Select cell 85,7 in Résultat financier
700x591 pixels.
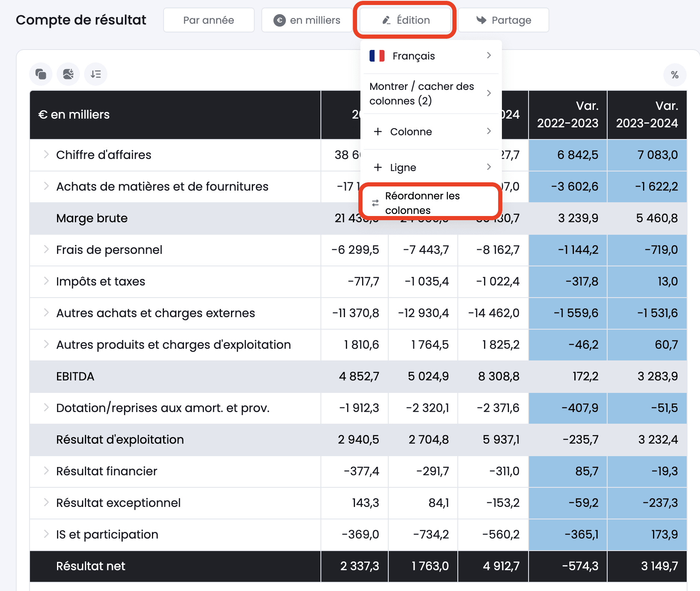click(x=568, y=471)
